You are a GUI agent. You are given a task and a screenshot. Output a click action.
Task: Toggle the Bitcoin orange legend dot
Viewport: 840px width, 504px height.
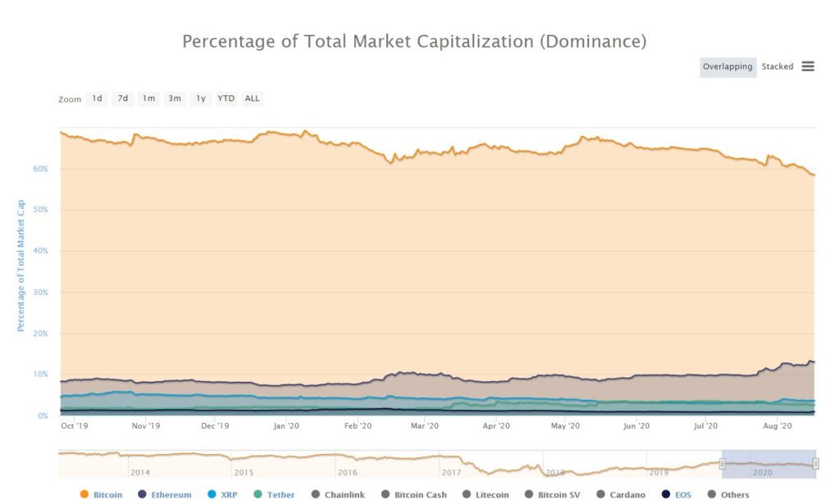pos(84,494)
